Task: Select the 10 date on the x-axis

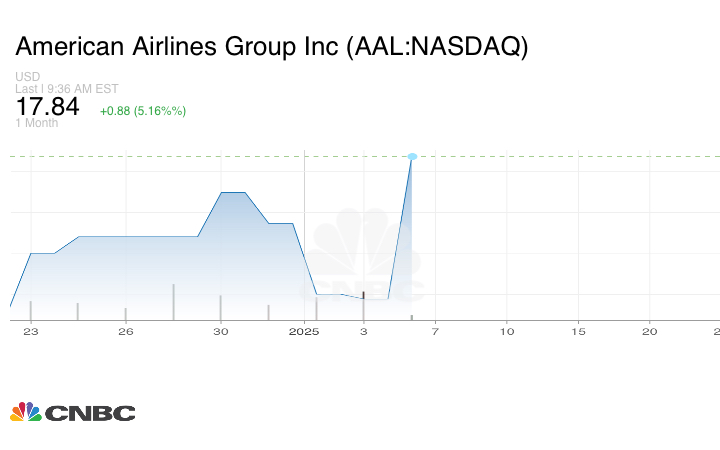Action: pyautogui.click(x=507, y=331)
